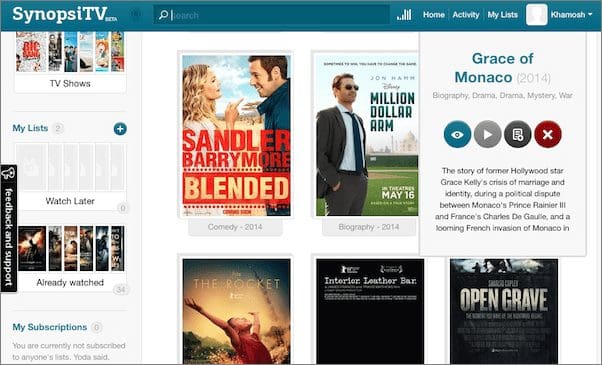The image size is (602, 365).
Task: Select the Million Dollar Arm poster
Action: coord(367,135)
